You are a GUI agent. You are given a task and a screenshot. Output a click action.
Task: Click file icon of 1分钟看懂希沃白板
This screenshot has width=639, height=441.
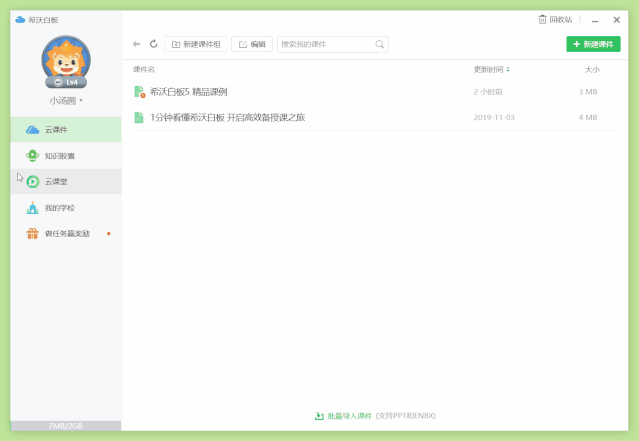click(139, 117)
